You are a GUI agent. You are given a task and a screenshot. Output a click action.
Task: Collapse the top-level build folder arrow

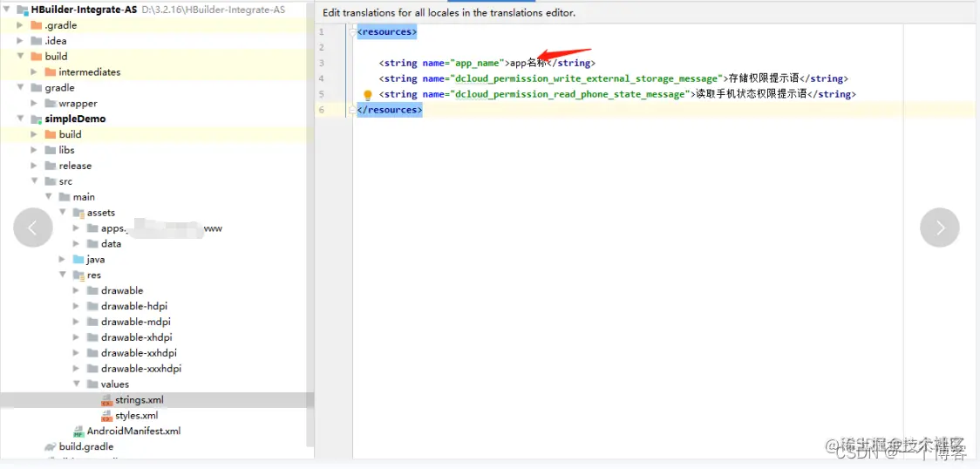tap(21, 56)
